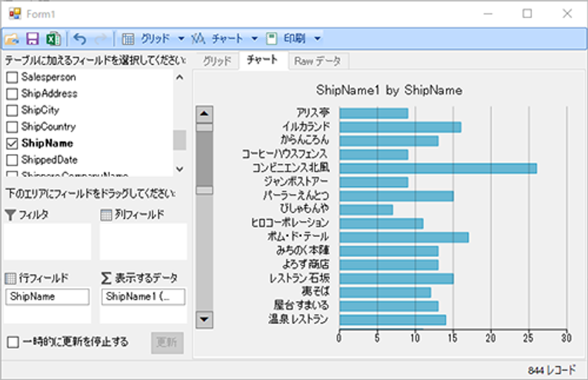The width and height of the screenshot is (588, 380).
Task: Click the open folder icon in toolbar
Action: tap(12, 38)
